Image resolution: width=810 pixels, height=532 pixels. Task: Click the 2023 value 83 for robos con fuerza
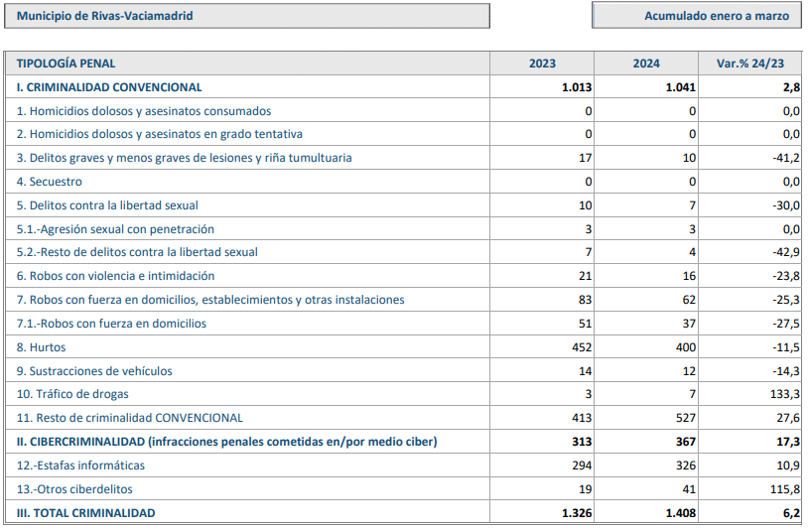tap(586, 300)
